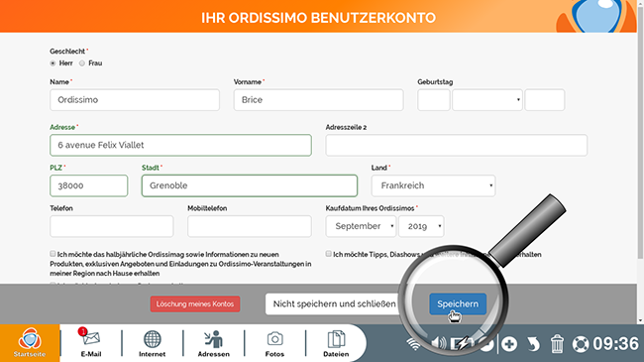Screen dimensions: 644x362
Task: Click the Wi-Fi signal icon
Action: click(x=414, y=343)
